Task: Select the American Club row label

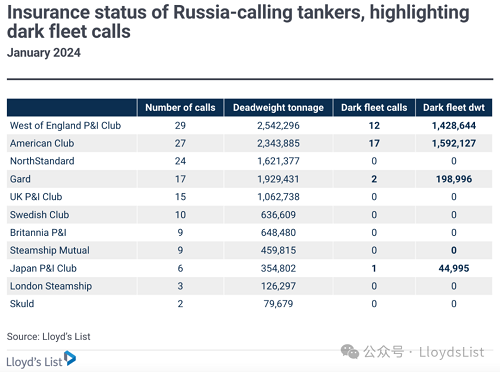Action: point(42,143)
